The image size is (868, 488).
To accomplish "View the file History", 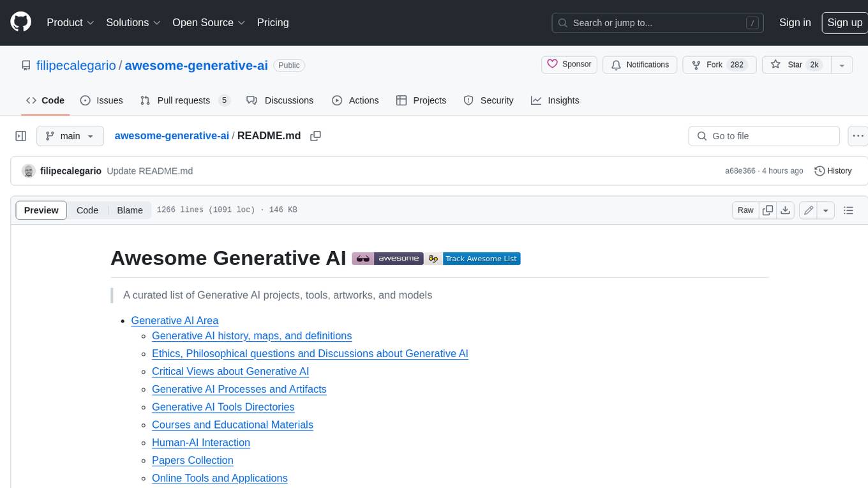I will click(x=834, y=171).
